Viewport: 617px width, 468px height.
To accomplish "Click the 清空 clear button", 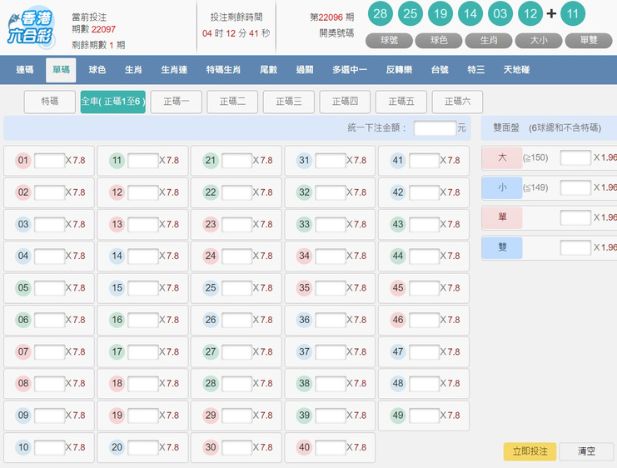I will [586, 451].
